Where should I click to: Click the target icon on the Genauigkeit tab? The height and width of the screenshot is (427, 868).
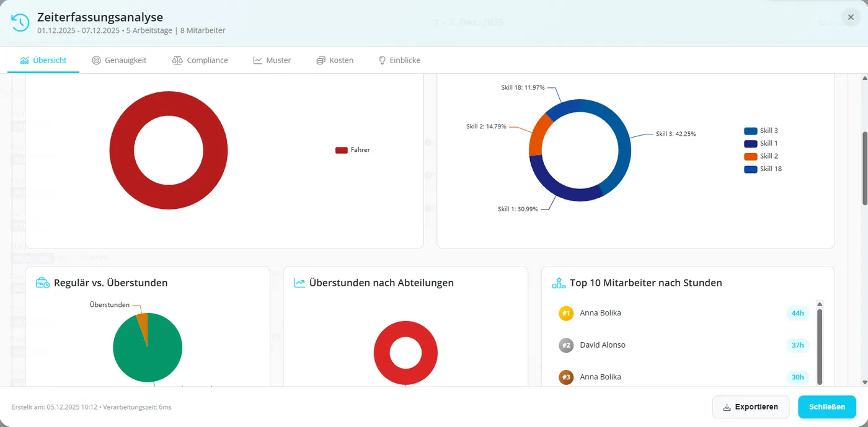(x=96, y=59)
